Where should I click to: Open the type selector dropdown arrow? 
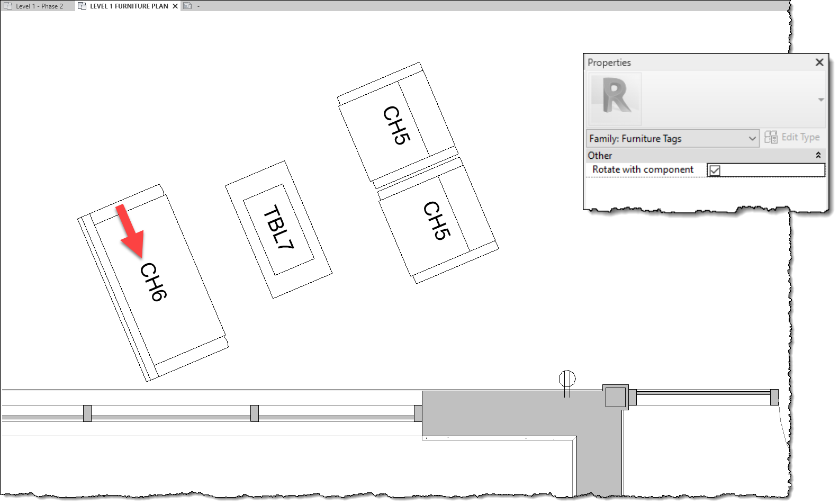coord(820,100)
